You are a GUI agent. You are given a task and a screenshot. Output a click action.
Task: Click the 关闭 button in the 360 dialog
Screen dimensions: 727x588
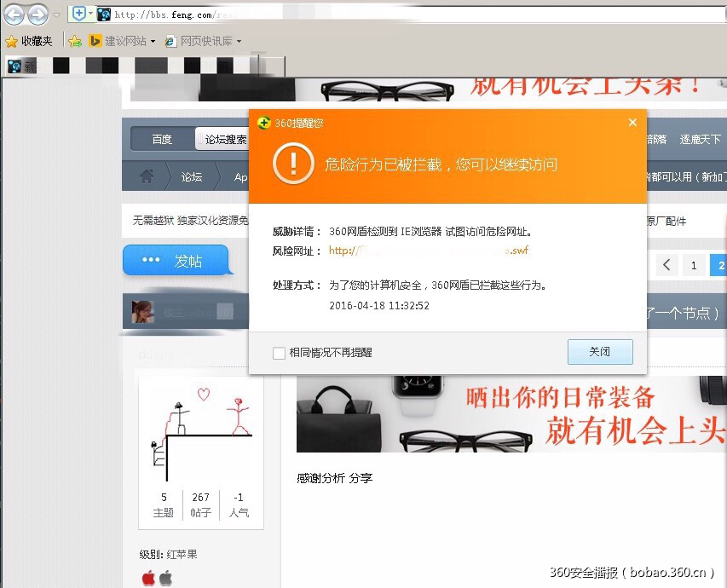click(600, 351)
